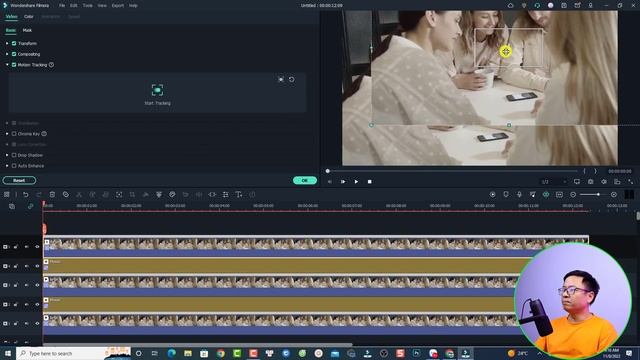
Task: Click the shield marker icon in toolbar
Action: (506, 195)
